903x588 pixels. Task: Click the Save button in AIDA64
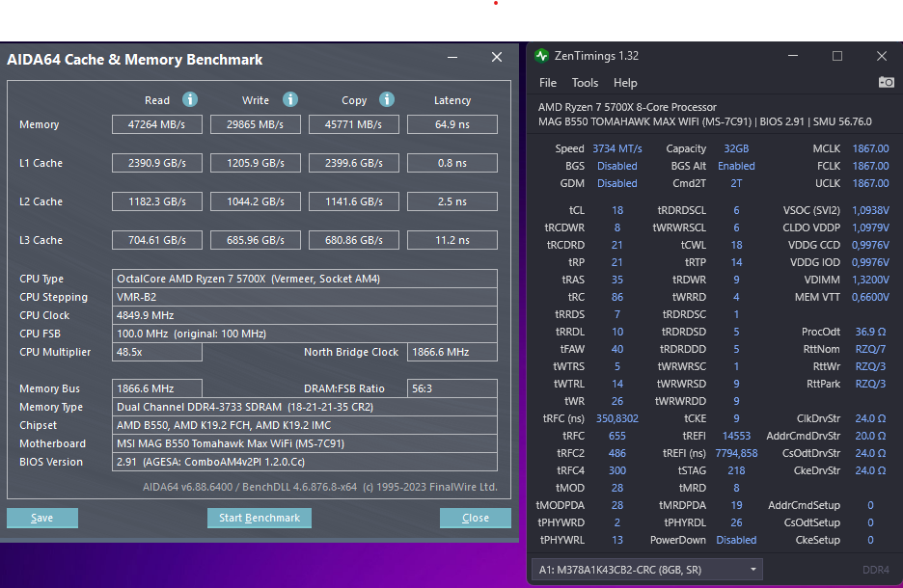(x=42, y=518)
